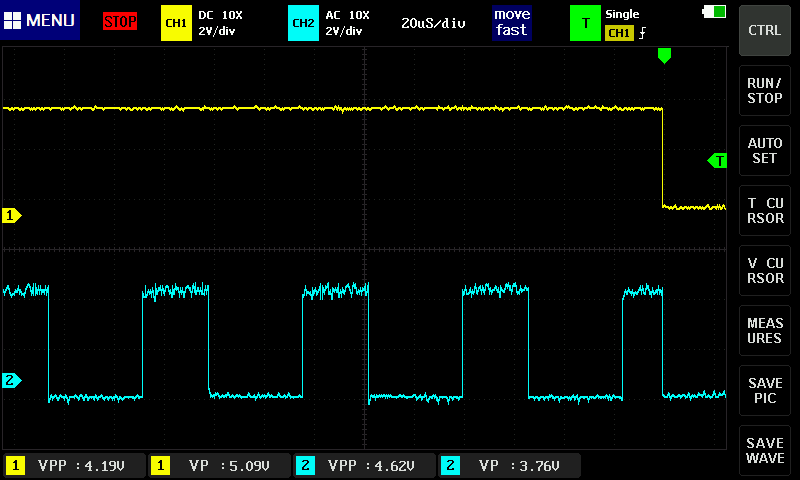The height and width of the screenshot is (480, 800).
Task: Open the 20uS/div timebase setting
Action: coord(433,23)
